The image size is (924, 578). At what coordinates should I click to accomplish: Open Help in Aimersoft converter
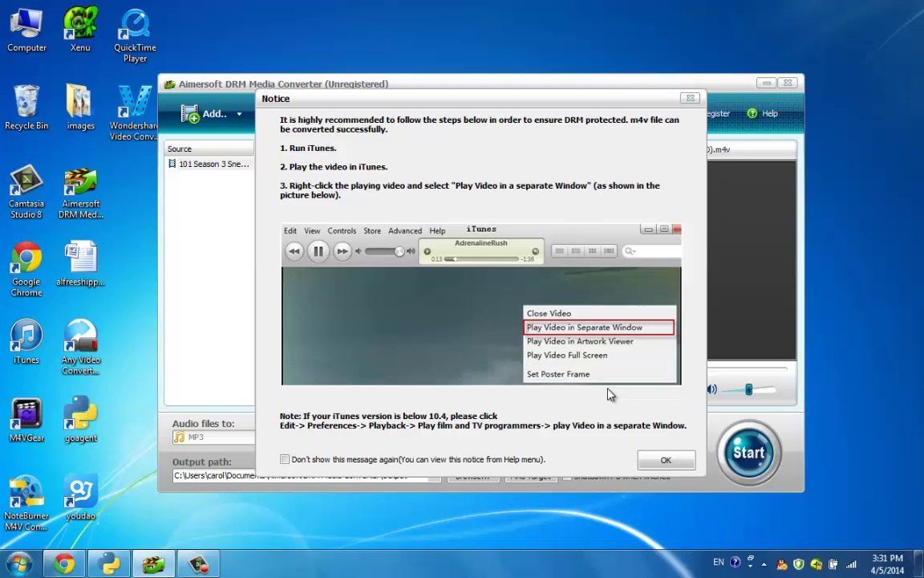tap(763, 113)
